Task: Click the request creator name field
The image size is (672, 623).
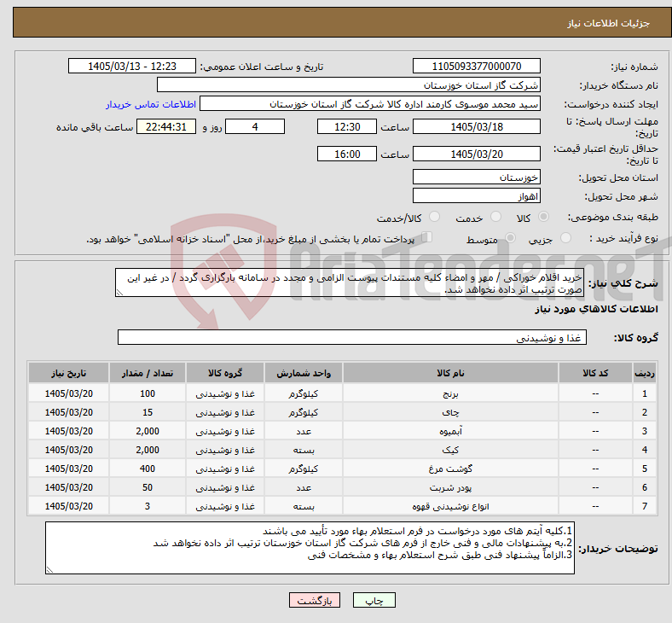Action: (x=370, y=104)
